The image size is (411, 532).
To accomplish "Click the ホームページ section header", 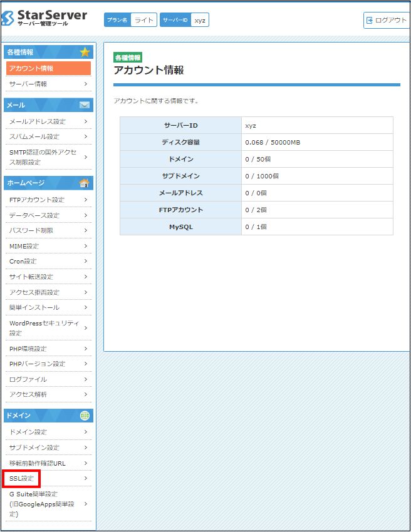I will click(x=49, y=183).
